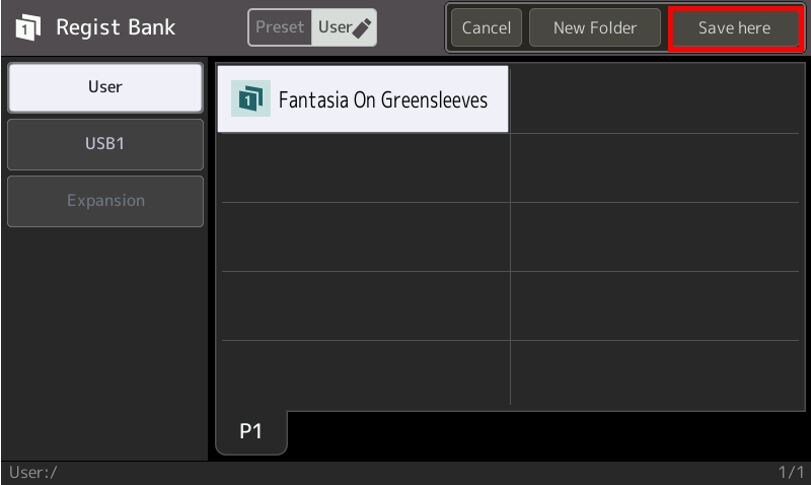The width and height of the screenshot is (811, 485).
Task: Click the User:/ path in the status bar
Action: [x=33, y=472]
